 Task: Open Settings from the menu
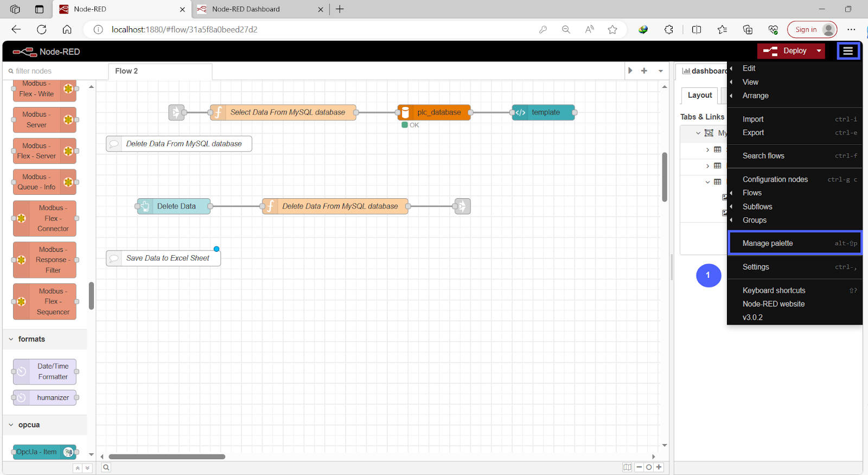pyautogui.click(x=795, y=267)
